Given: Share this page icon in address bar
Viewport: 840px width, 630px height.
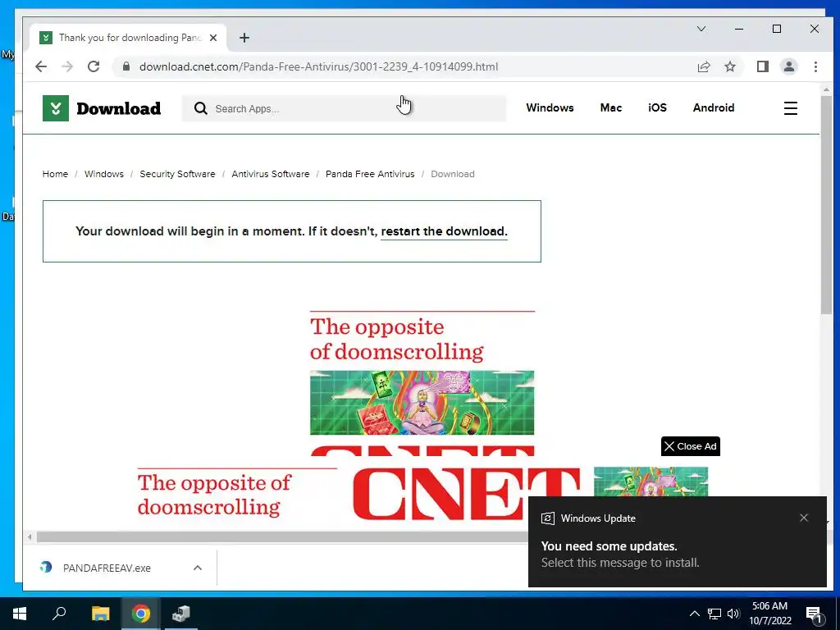Looking at the screenshot, I should coord(703,66).
